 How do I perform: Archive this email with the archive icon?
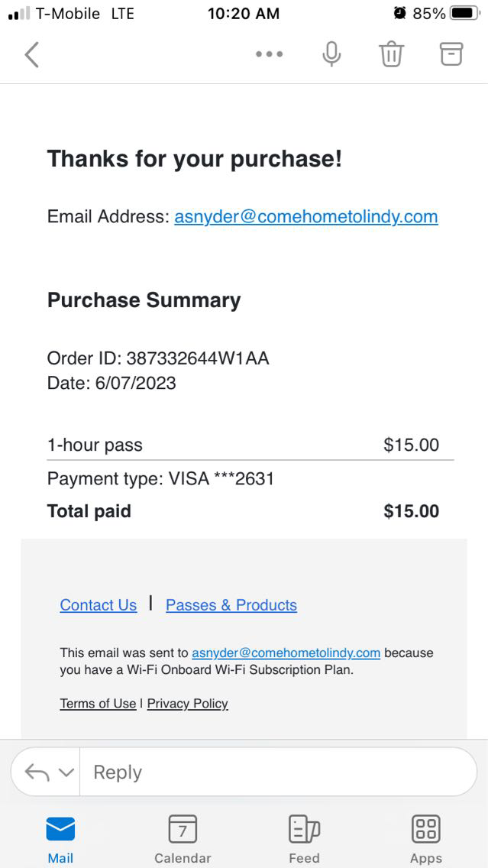point(451,53)
